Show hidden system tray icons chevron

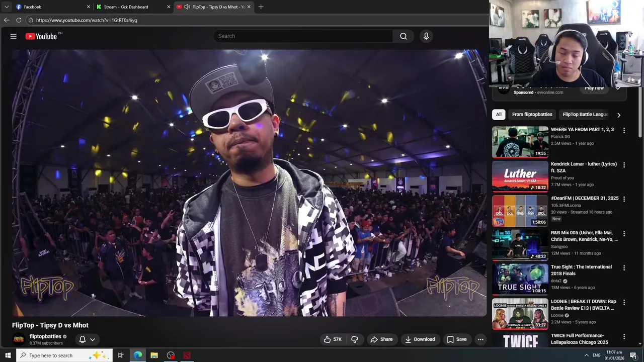(x=586, y=355)
